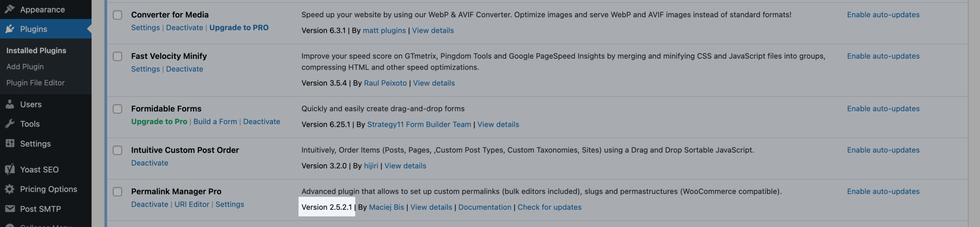
Task: Open the Add Plugin submenu item
Action: point(25,66)
